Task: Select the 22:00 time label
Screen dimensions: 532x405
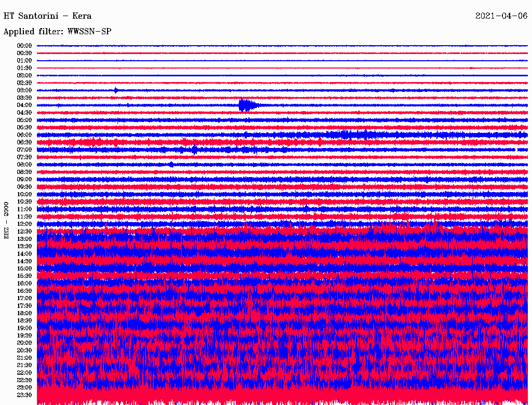Action: point(24,373)
